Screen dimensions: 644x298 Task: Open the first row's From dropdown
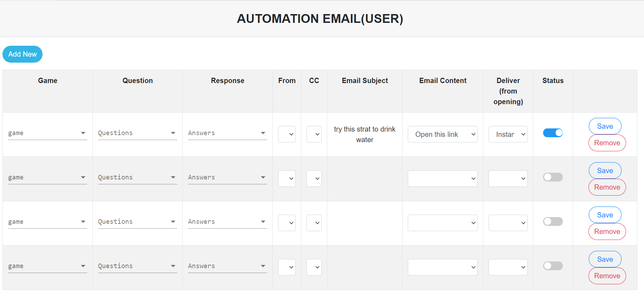(x=287, y=134)
